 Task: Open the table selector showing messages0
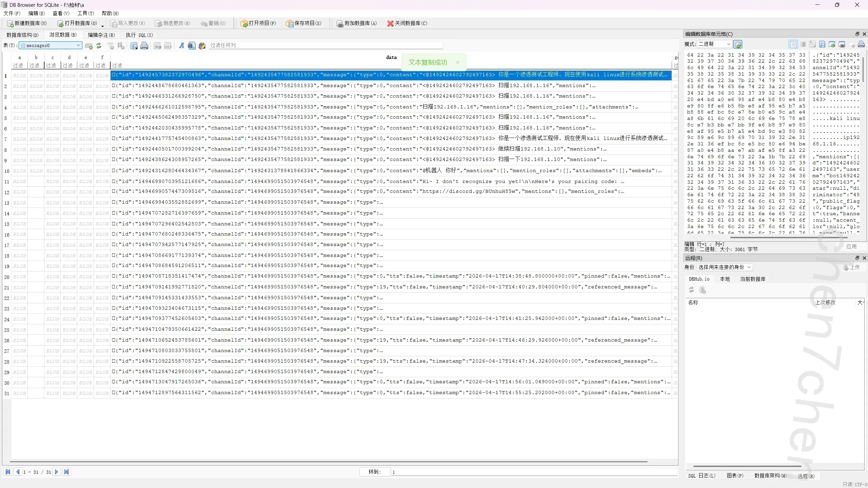51,45
